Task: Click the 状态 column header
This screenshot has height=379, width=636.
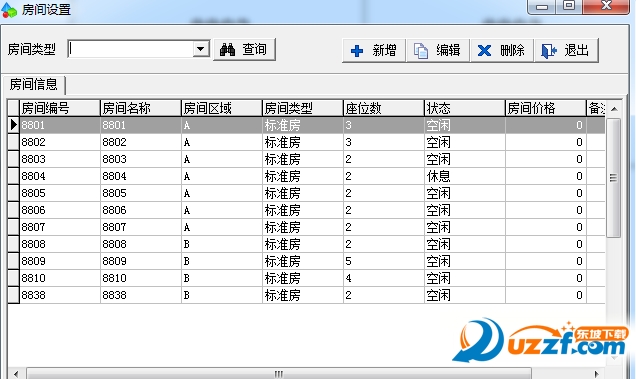Action: (x=464, y=108)
